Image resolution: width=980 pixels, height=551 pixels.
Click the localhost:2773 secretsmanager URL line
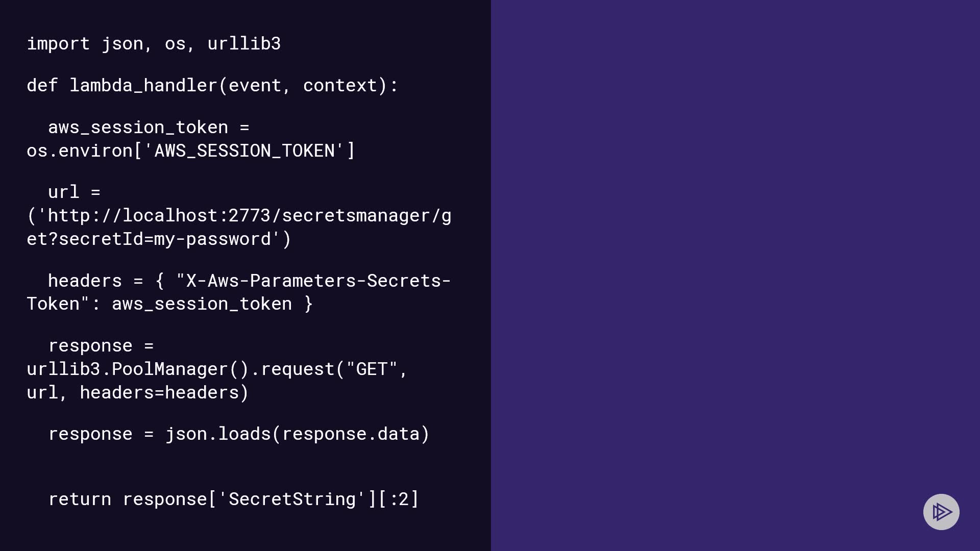point(239,216)
